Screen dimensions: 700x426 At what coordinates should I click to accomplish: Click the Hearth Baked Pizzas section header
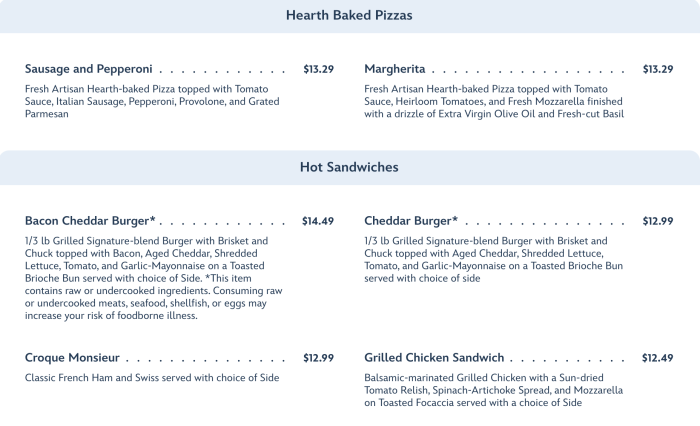tap(349, 16)
